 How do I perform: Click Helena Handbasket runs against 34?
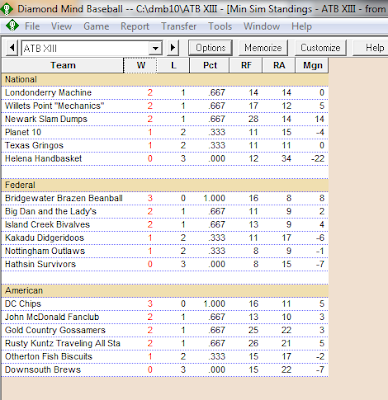pos(286,159)
